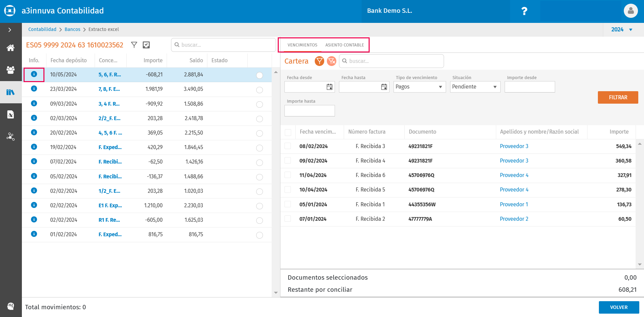Open the Proveedor 1 link
Image resolution: width=644 pixels, height=317 pixels.
coord(514,204)
